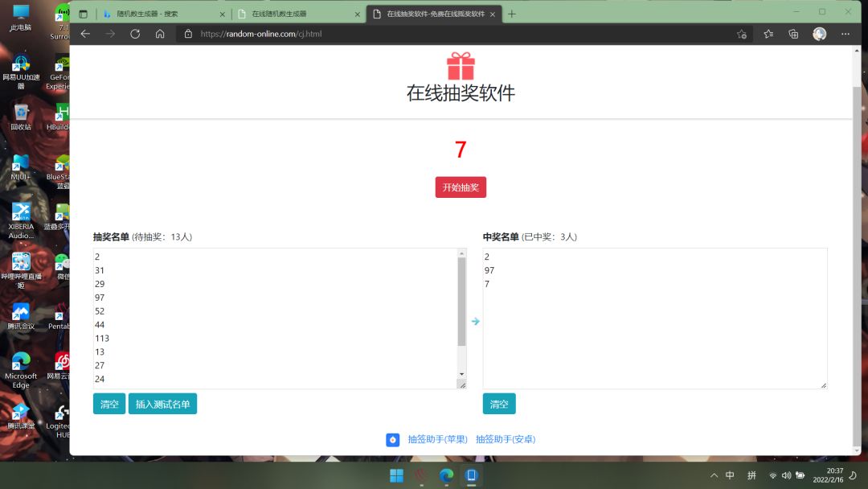Screen dimensions: 868x489
Task: Refresh the current page
Action: (x=135, y=34)
